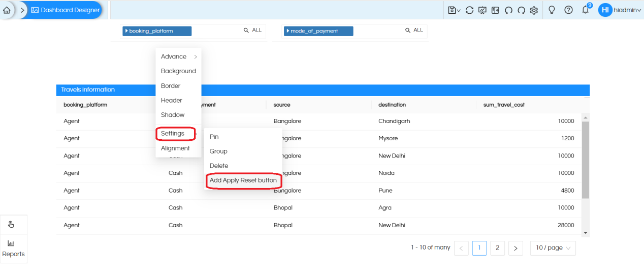The width and height of the screenshot is (644, 278).
Task: Open notifications bell with 9 badge
Action: [586, 9]
